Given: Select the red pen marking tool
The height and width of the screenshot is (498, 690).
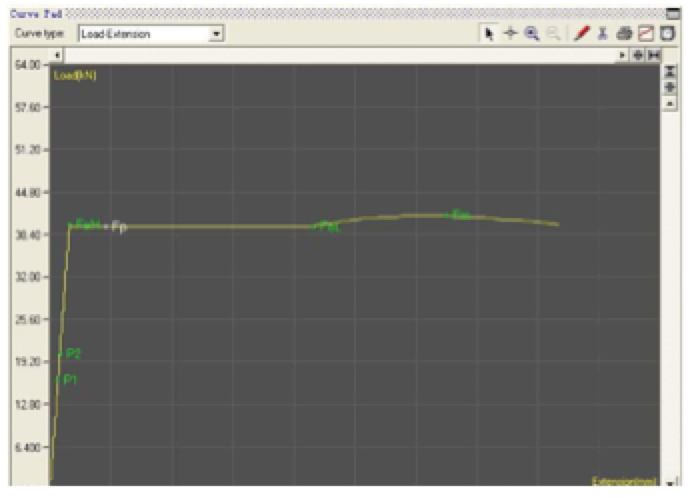Looking at the screenshot, I should (582, 33).
